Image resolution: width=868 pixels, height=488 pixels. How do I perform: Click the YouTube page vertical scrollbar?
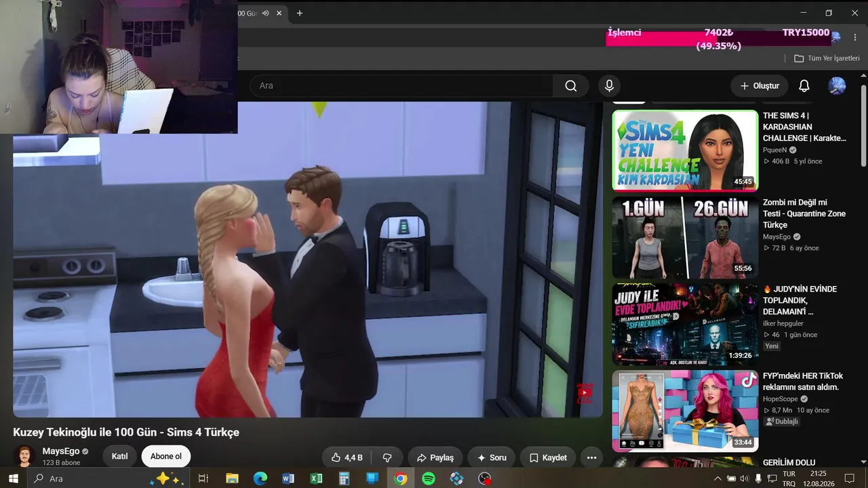click(863, 127)
